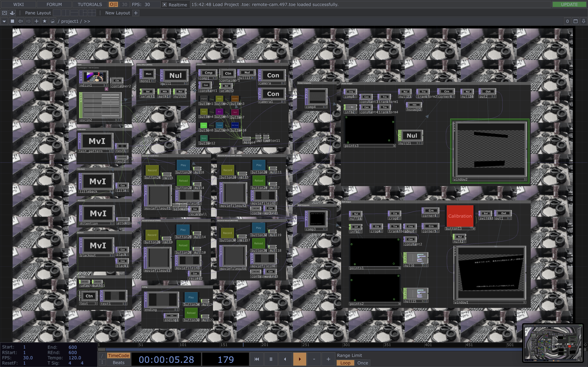Toggle the Realtime checkbox

164,5
